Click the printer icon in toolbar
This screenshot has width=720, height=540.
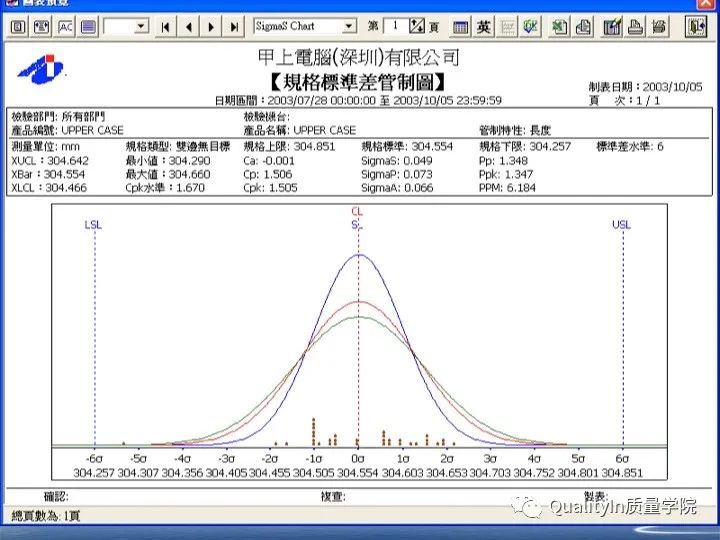click(634, 27)
